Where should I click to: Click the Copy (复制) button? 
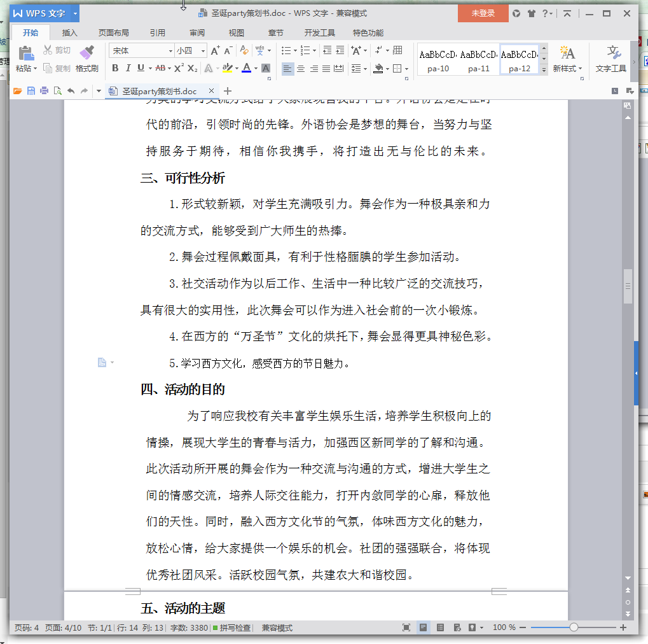[x=57, y=68]
